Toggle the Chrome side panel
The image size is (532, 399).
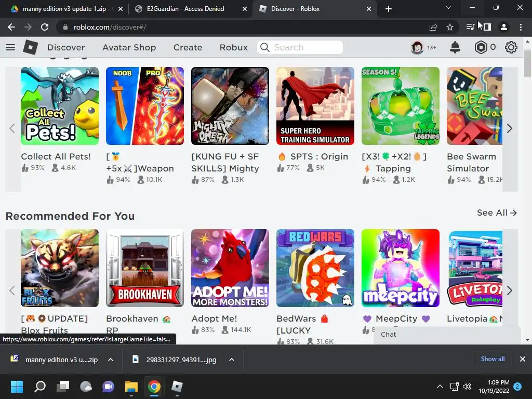[487, 27]
